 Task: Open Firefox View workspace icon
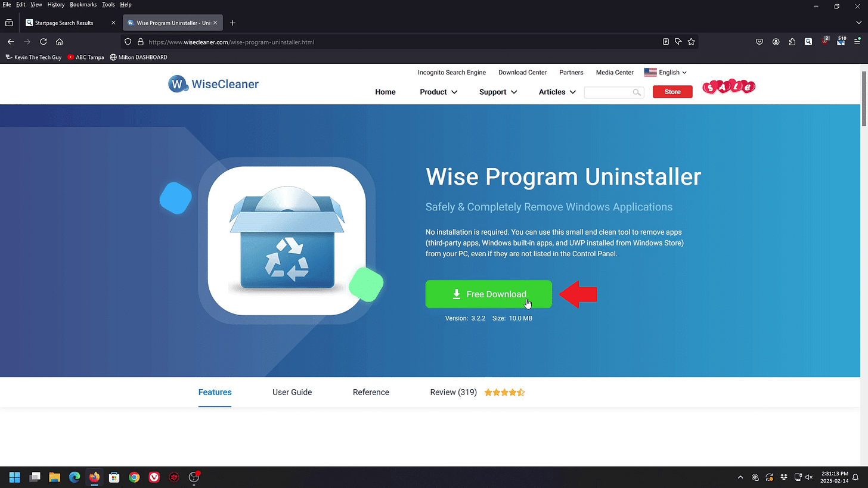coord(9,23)
